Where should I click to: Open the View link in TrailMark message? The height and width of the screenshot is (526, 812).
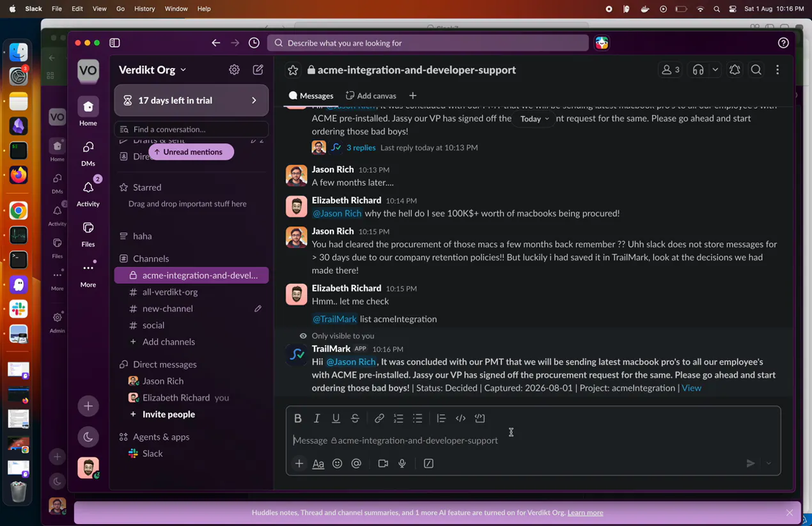pyautogui.click(x=691, y=388)
